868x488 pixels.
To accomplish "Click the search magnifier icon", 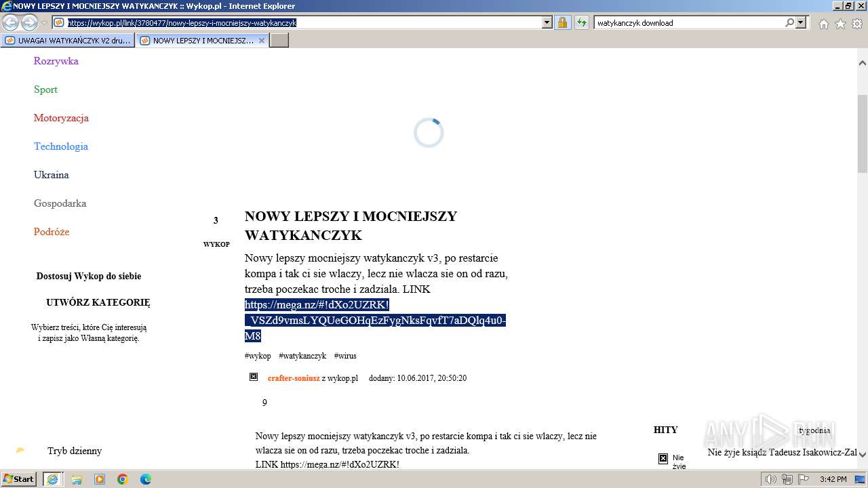I will [789, 22].
